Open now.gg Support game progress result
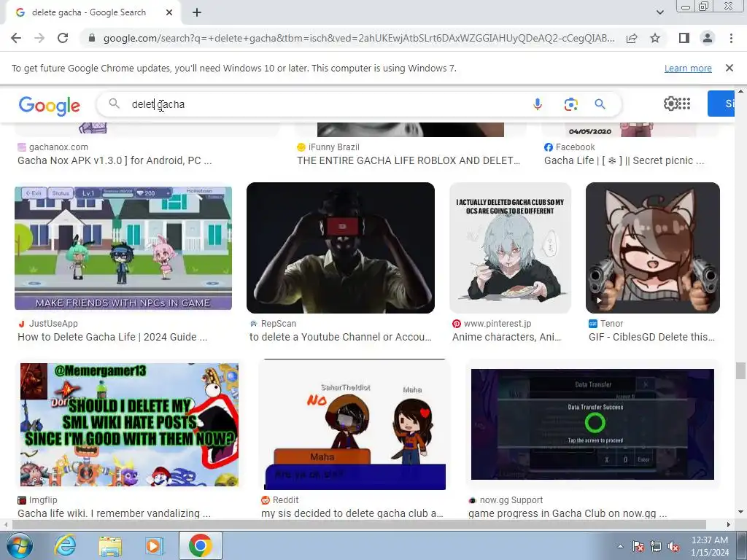Viewport: 747px width, 560px height. pos(568,513)
